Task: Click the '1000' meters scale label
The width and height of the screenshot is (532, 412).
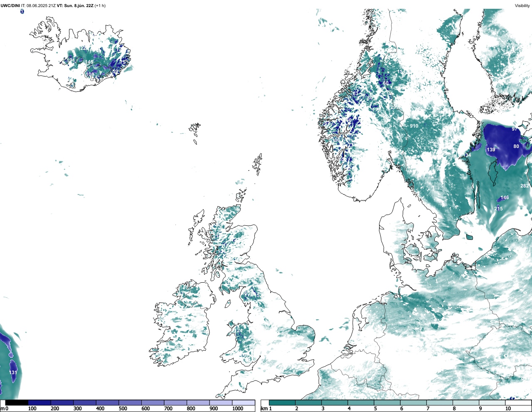Action: [238, 409]
